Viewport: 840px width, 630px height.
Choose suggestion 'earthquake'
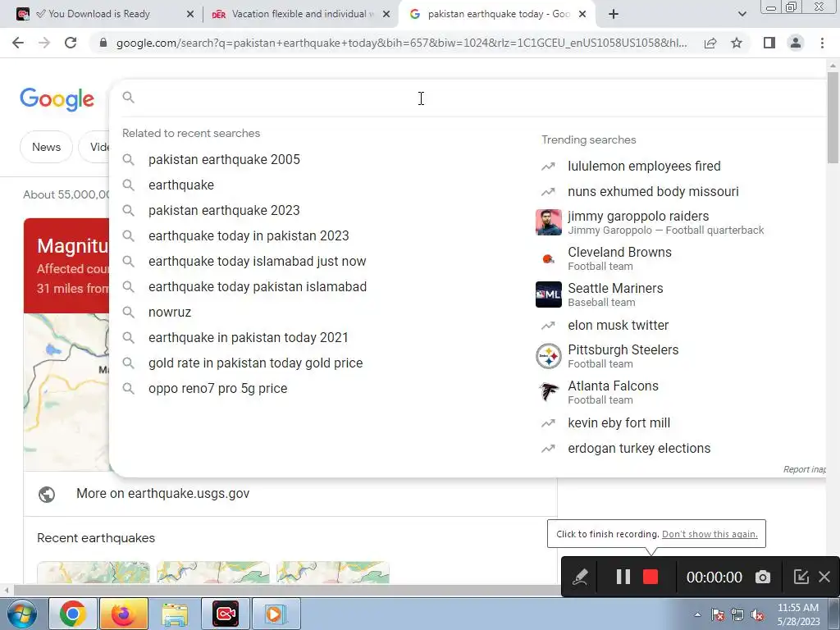(x=181, y=185)
